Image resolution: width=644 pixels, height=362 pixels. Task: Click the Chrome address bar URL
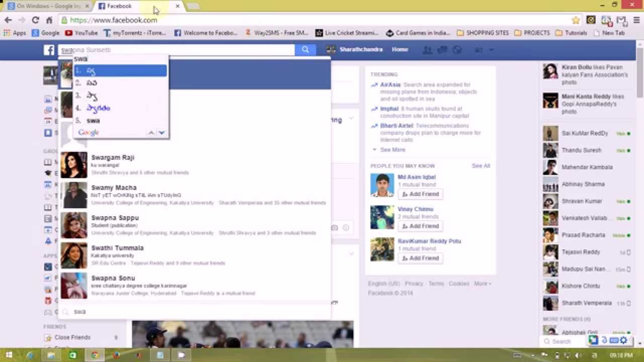coord(114,20)
